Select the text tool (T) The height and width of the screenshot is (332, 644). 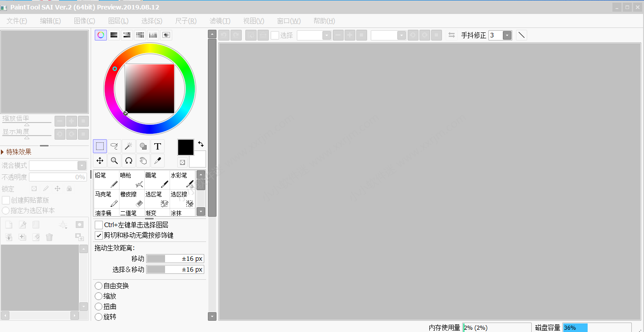[157, 146]
